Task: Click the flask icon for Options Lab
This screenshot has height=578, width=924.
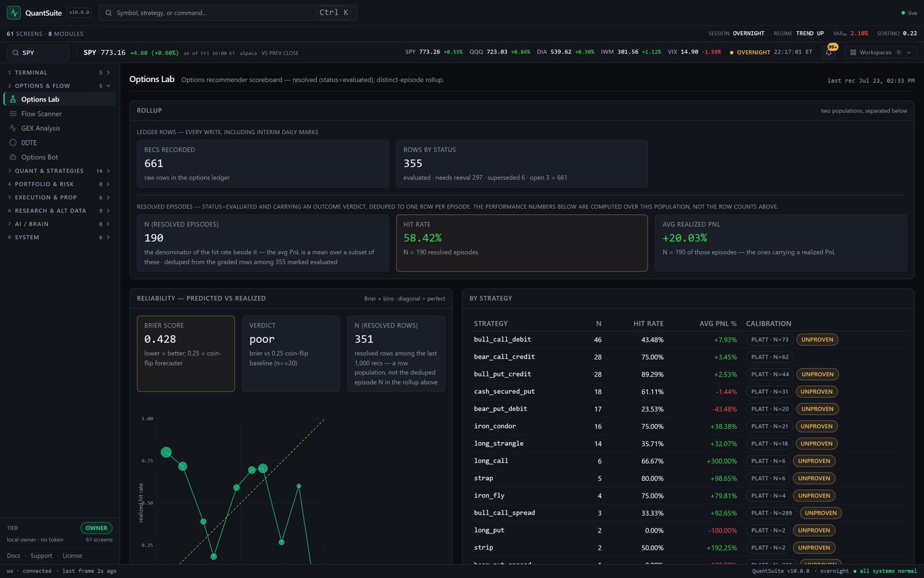Action: pyautogui.click(x=13, y=99)
